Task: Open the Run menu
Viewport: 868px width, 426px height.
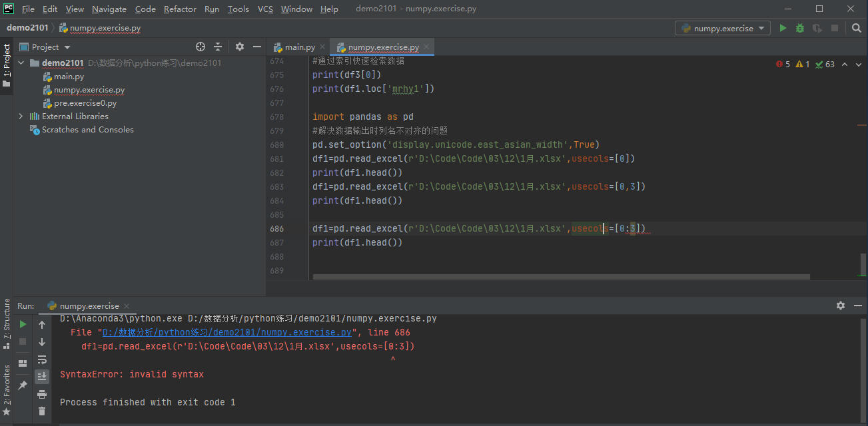Action: (x=212, y=9)
